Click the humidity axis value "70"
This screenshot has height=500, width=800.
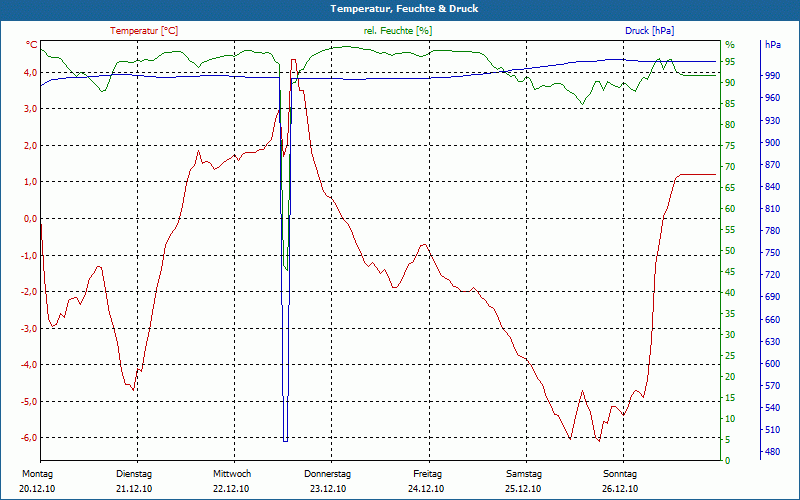click(730, 166)
